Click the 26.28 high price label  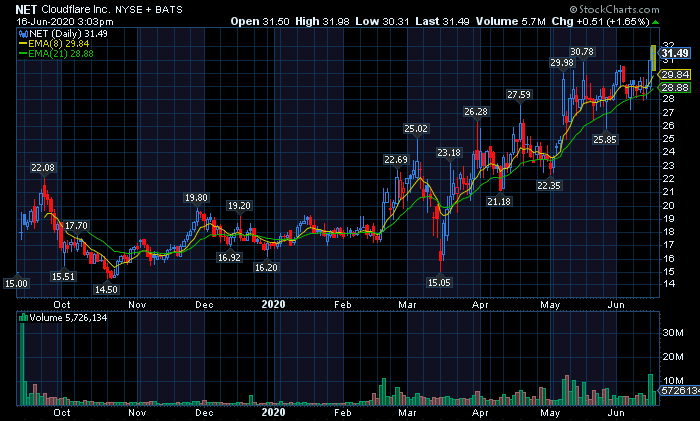pyautogui.click(x=476, y=112)
